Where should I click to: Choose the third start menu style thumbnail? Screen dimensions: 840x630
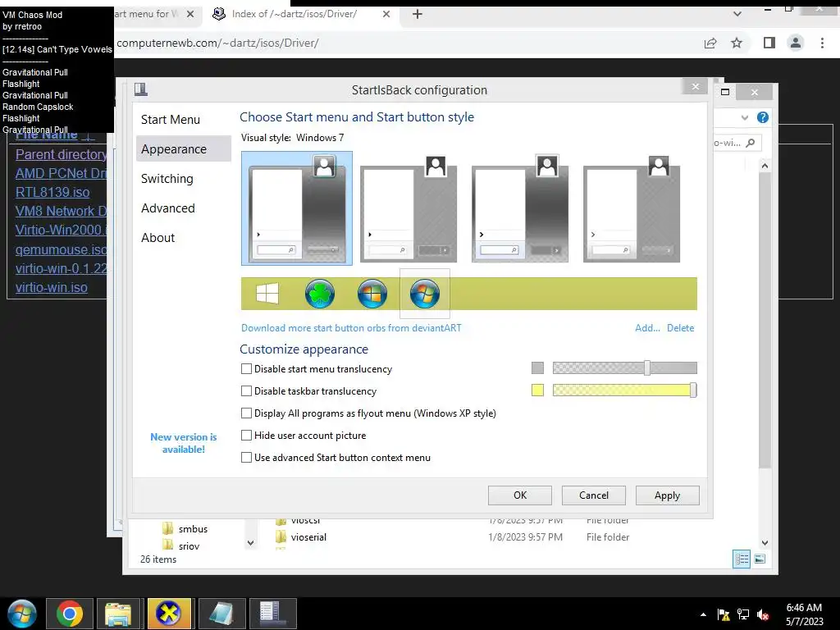point(519,208)
